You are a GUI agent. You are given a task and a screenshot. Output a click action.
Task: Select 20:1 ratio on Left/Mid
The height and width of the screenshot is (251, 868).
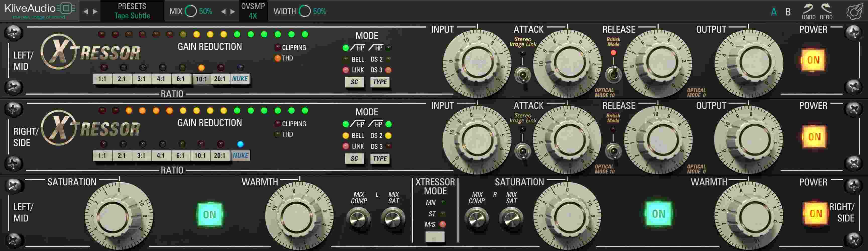[220, 79]
